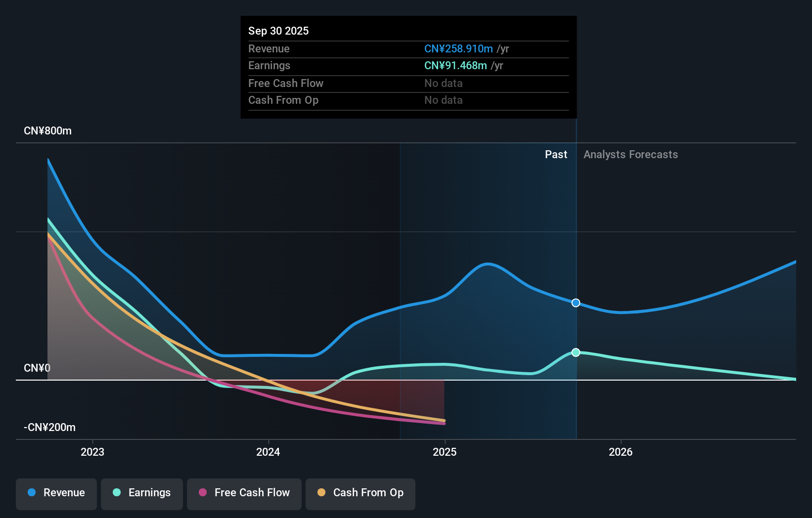Viewport: 812px width, 518px height.
Task: Click the 2024 axis label
Action: coord(268,451)
